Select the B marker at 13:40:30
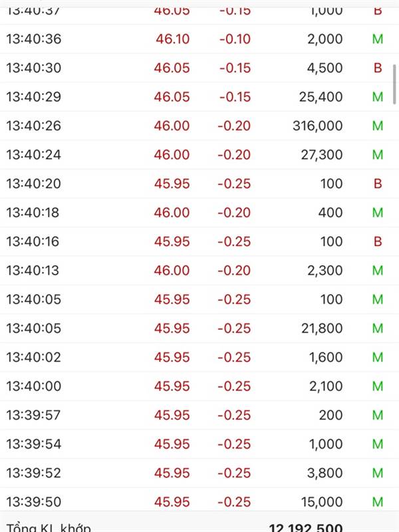 click(x=378, y=68)
